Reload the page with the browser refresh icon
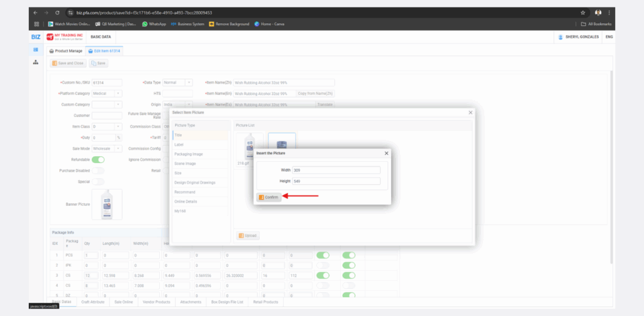 point(57,12)
